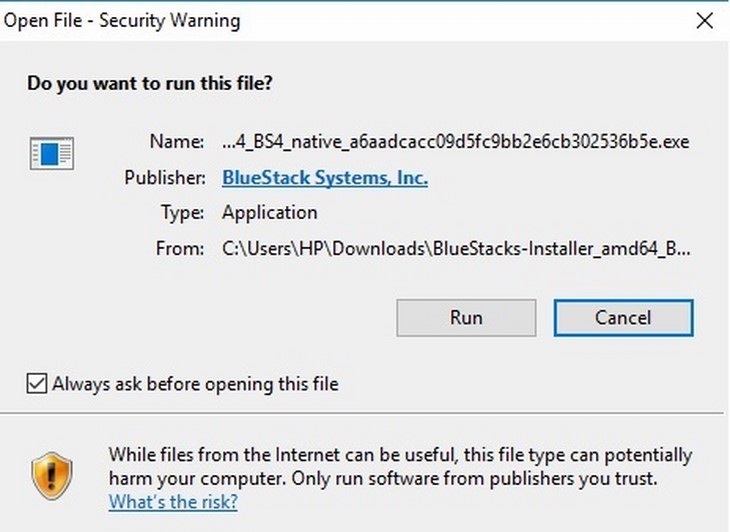This screenshot has height=532, width=730.
Task: Click the Name label
Action: 177,141
